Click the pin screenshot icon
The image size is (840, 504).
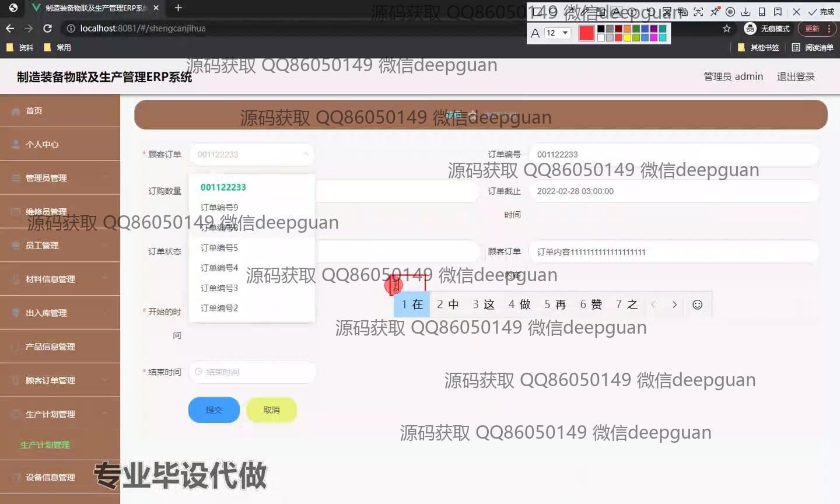point(715,11)
